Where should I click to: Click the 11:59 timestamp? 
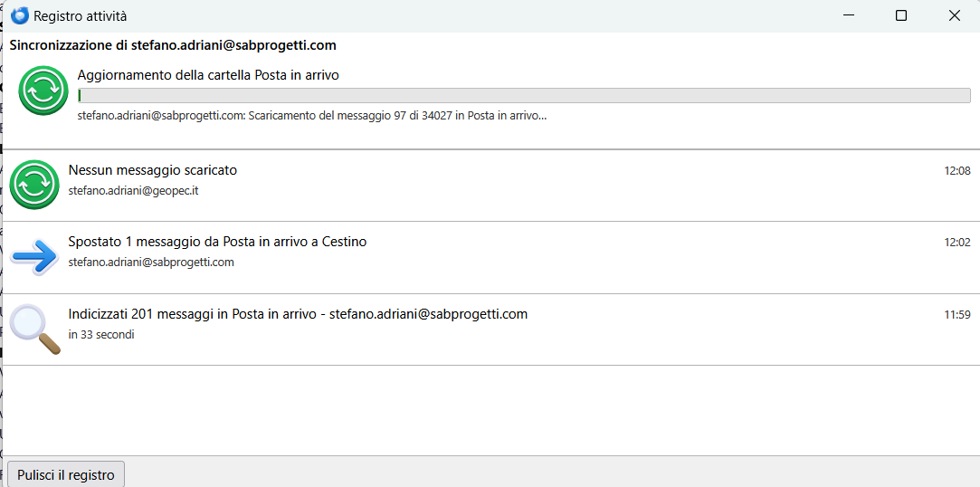956,315
